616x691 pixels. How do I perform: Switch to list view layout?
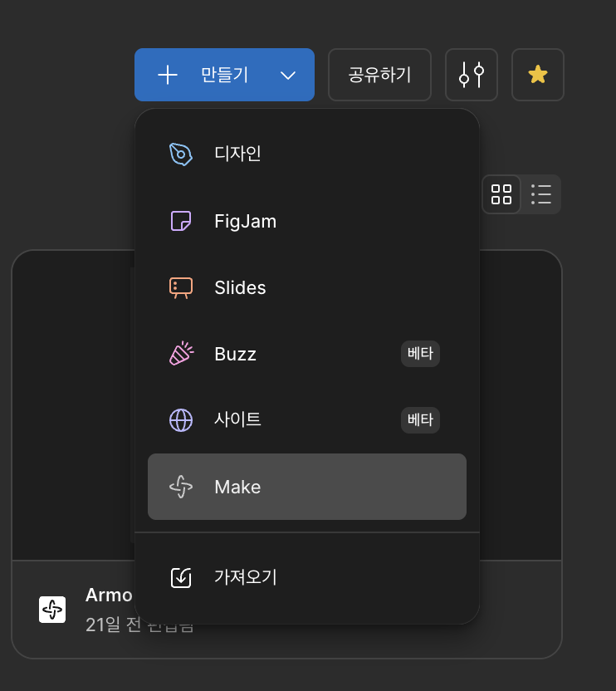click(x=541, y=194)
